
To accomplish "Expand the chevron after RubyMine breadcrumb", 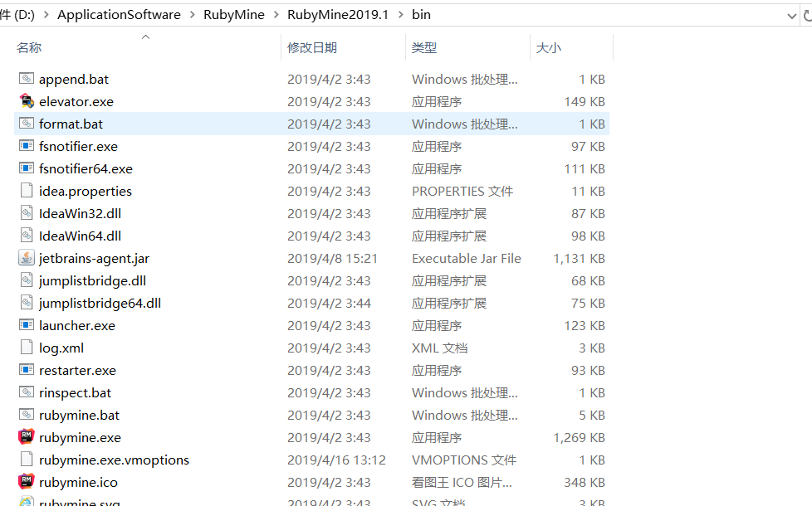I will [x=276, y=15].
